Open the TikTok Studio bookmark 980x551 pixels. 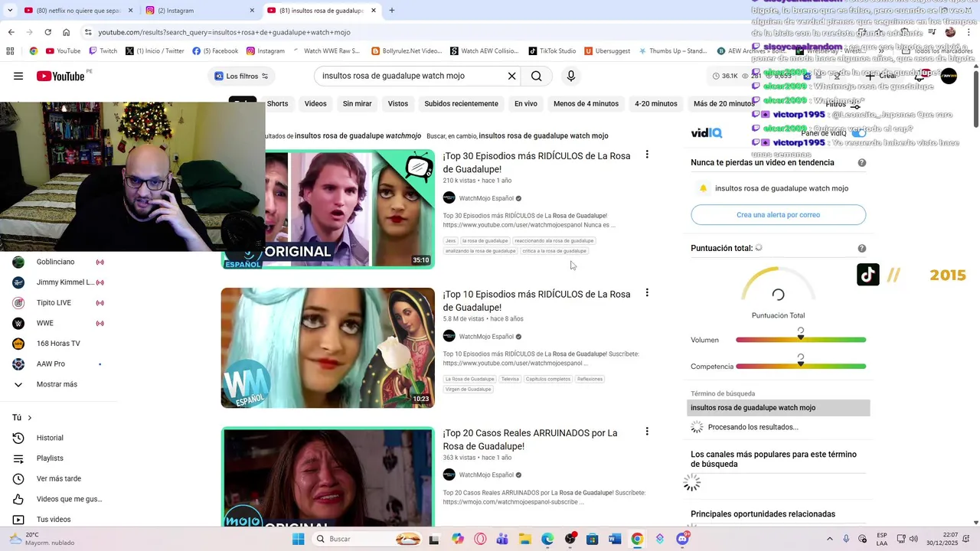(552, 51)
